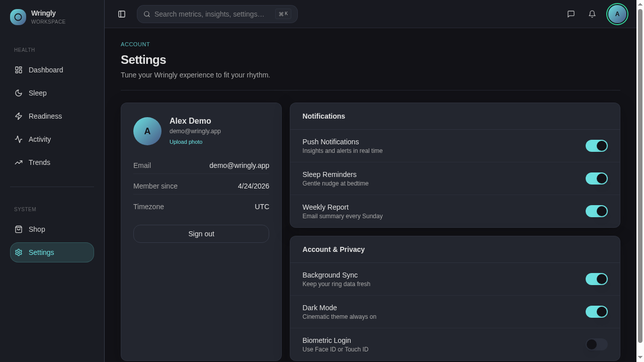Click the Alex Demo name text

190,121
